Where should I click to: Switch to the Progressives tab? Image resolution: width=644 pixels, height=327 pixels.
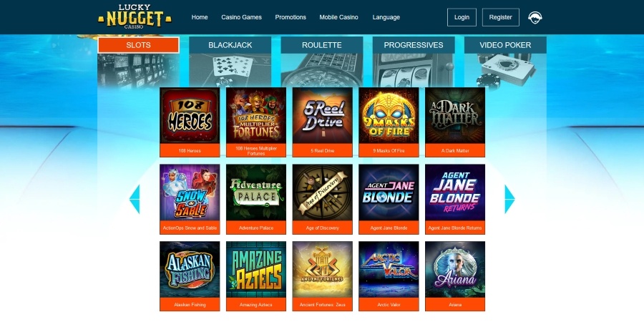414,45
